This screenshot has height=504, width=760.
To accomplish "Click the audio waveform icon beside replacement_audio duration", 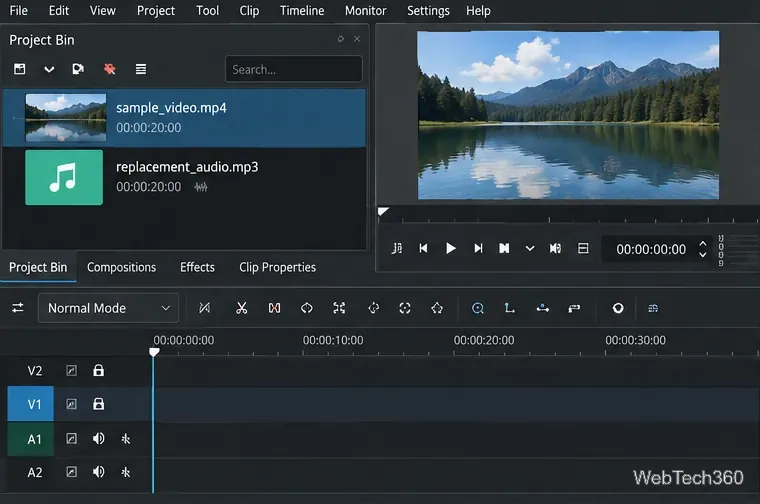I will pyautogui.click(x=201, y=187).
